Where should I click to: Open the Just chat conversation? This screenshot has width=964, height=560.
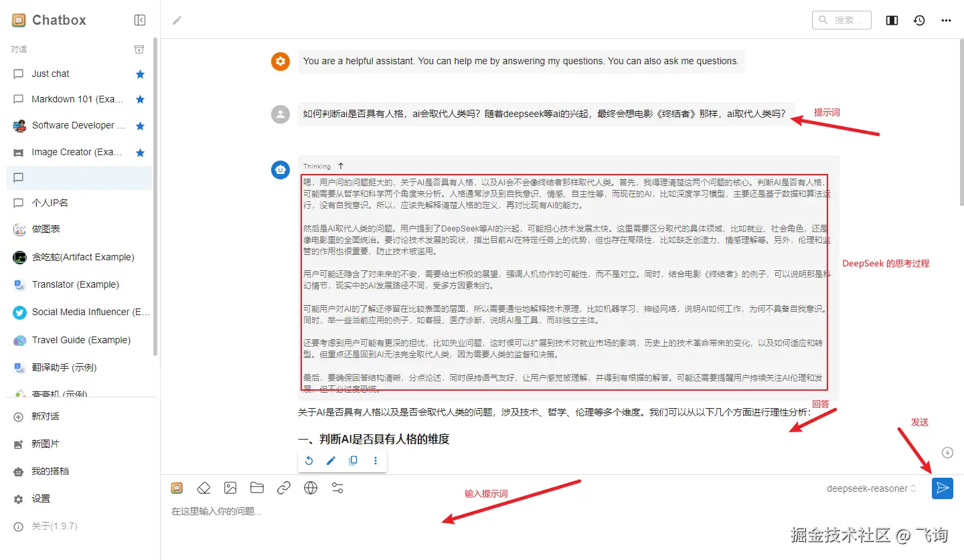79,74
